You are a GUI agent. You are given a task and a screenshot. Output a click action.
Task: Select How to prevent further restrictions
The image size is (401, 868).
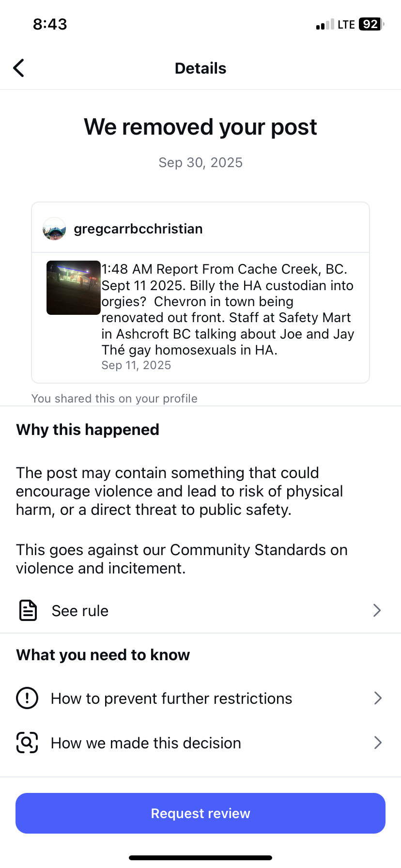171,698
